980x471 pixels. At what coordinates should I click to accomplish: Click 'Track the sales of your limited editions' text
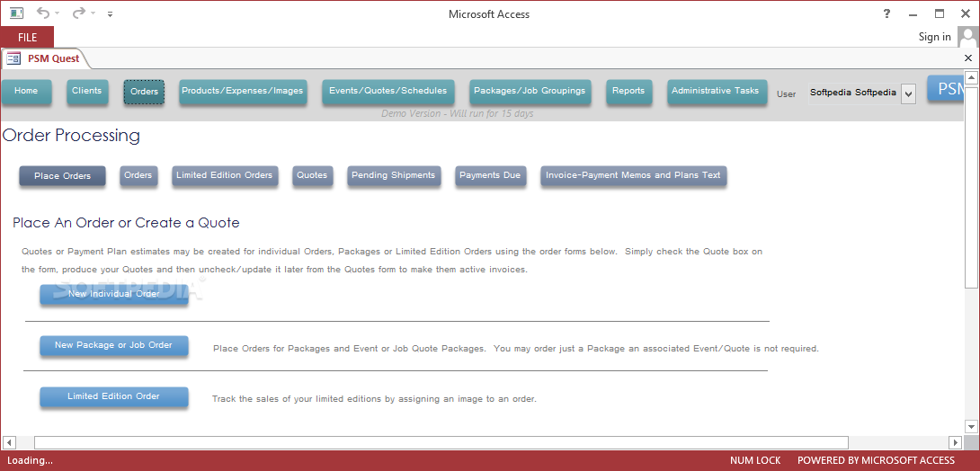pos(374,399)
